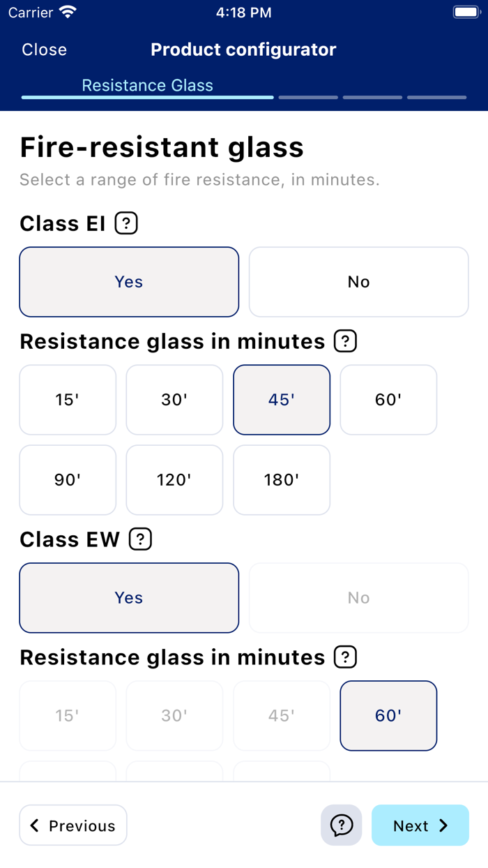Tap the Resistance Glass progress step
This screenshot has height=868, width=488.
click(147, 87)
